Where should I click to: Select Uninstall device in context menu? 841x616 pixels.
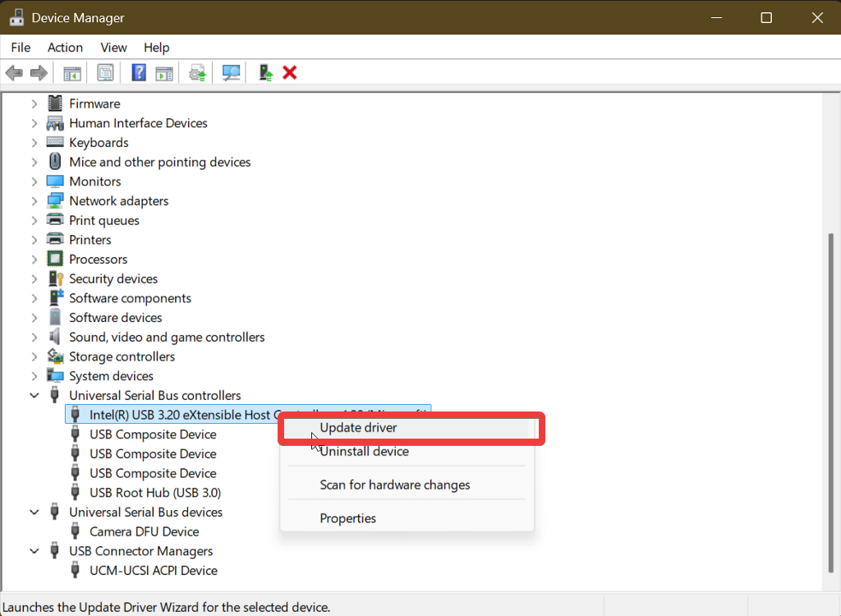click(364, 451)
